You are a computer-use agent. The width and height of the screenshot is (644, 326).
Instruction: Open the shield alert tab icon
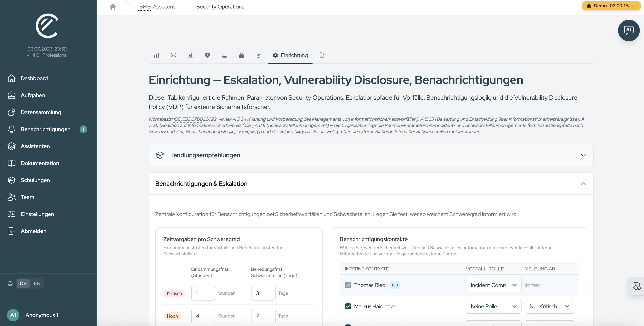[x=207, y=55]
